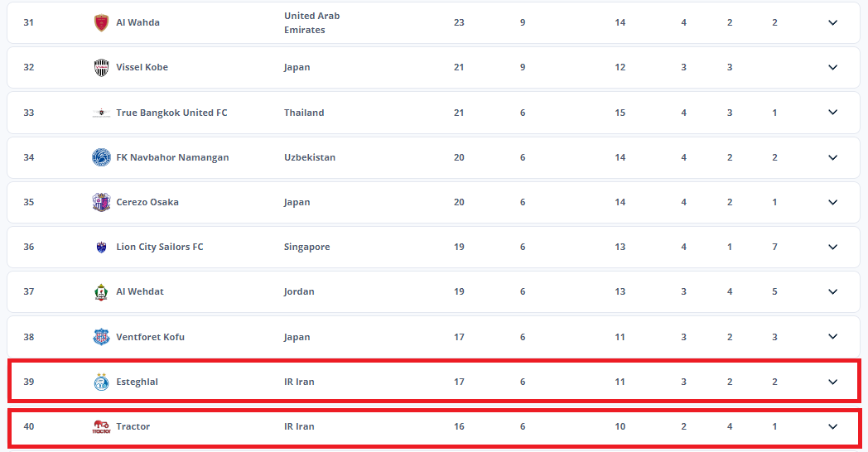Click the Al Wahda club crest

click(101, 22)
